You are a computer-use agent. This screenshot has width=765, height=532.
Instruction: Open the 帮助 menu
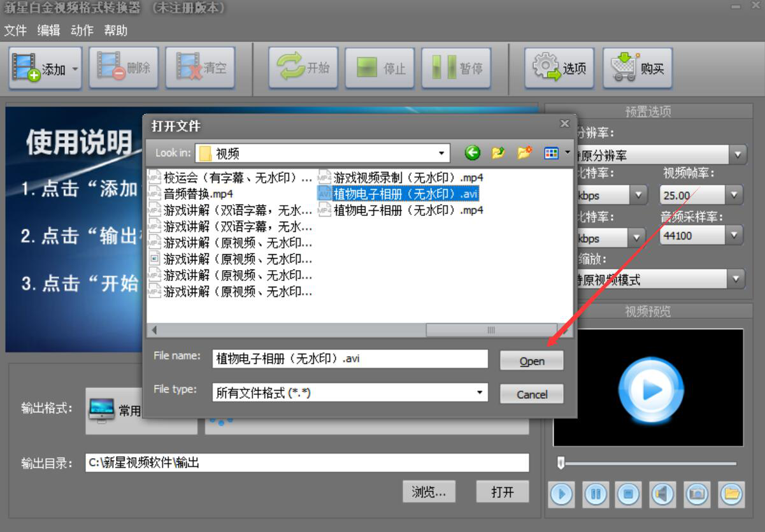click(x=116, y=30)
